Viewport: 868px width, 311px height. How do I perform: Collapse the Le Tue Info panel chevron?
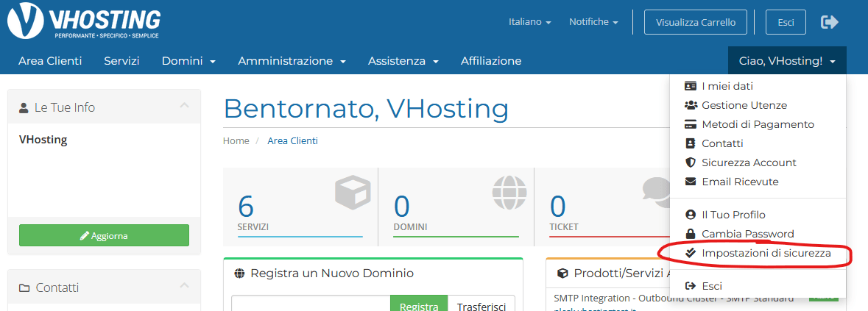click(184, 106)
